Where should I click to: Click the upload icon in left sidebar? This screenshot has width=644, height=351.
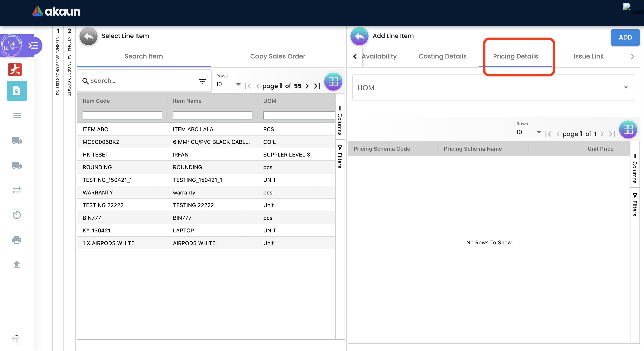click(16, 264)
